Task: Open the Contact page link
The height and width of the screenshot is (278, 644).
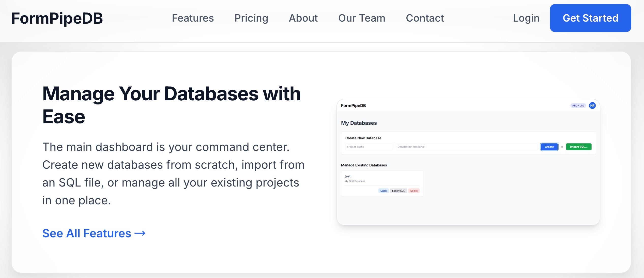Action: (x=425, y=18)
